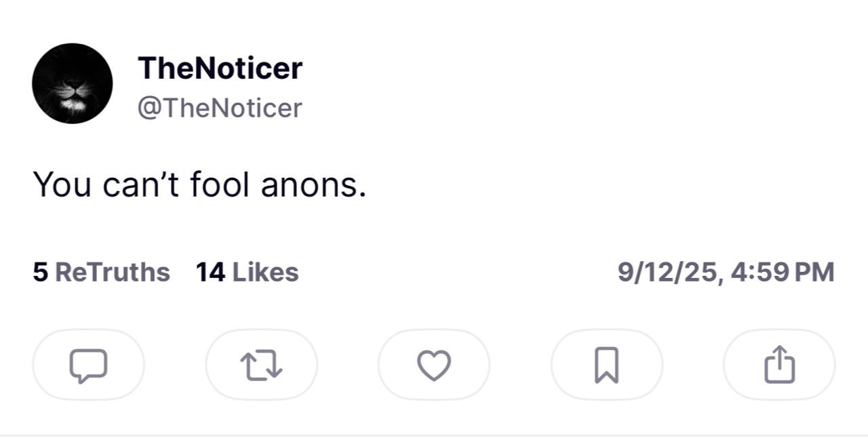Like the post with the heart icon
868x438 pixels.
(434, 365)
